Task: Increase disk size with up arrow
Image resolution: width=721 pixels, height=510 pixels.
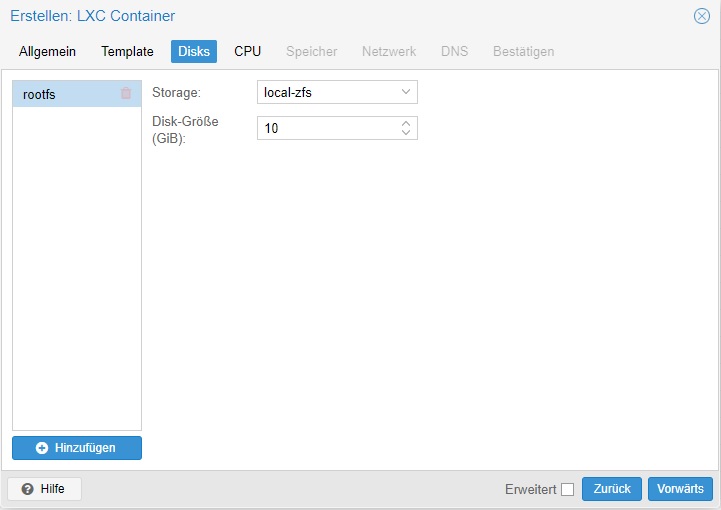Action: (406, 124)
